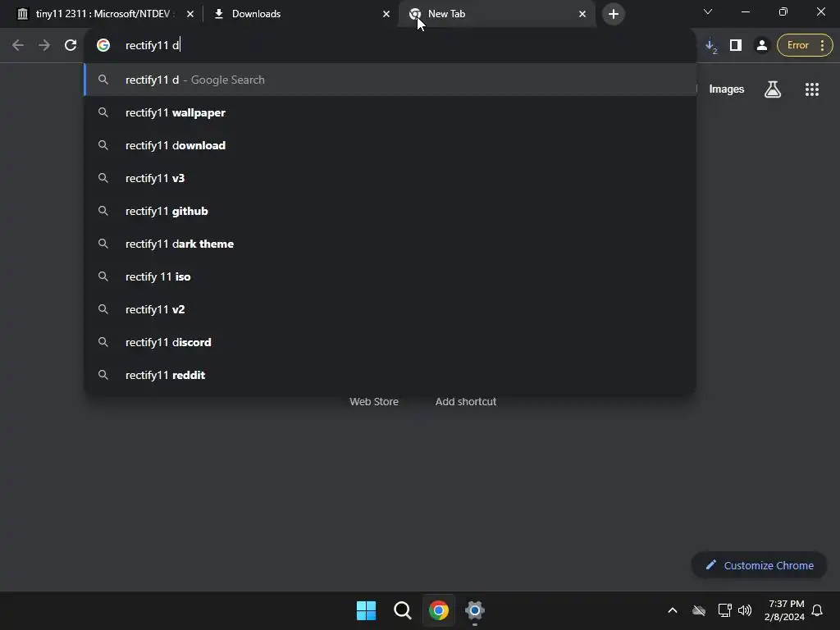The image size is (840, 630).
Task: Select the 'rectify11 v2' suggestion
Action: pyautogui.click(x=390, y=309)
